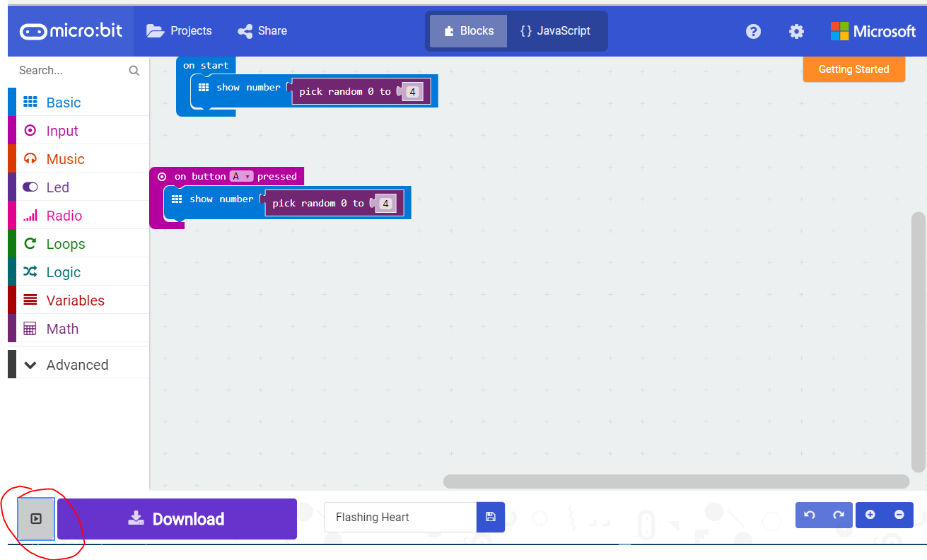The image size is (927, 560).
Task: Open the Projects menu
Action: 180,30
